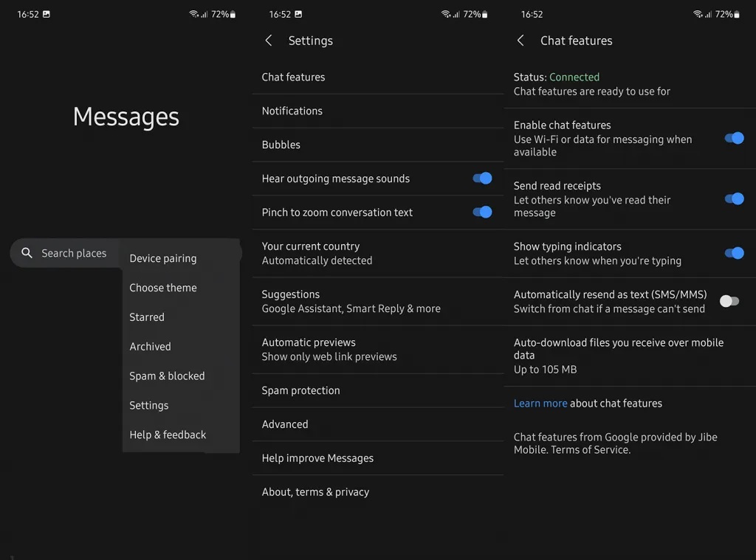Enable Automatically resend as text switch
This screenshot has height=560, width=756.
(729, 301)
